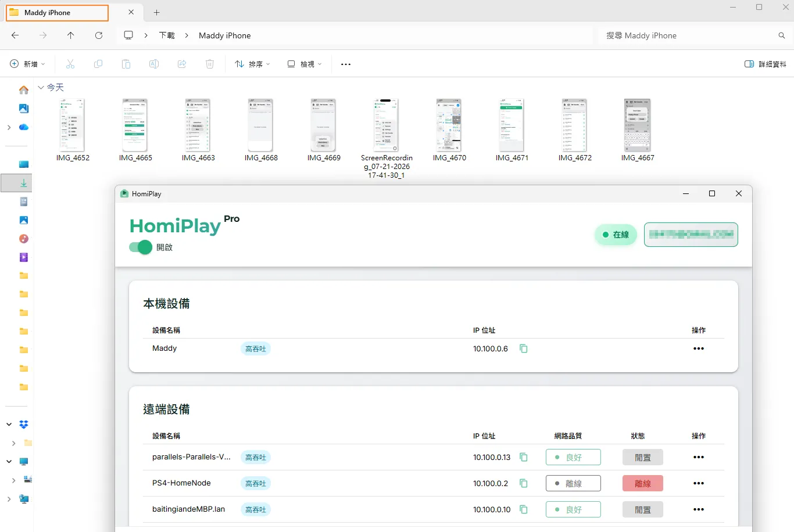Click 良好 network quality for baitingiandeMBP.lan
Viewport: 794px width, 532px height.
[573, 509]
